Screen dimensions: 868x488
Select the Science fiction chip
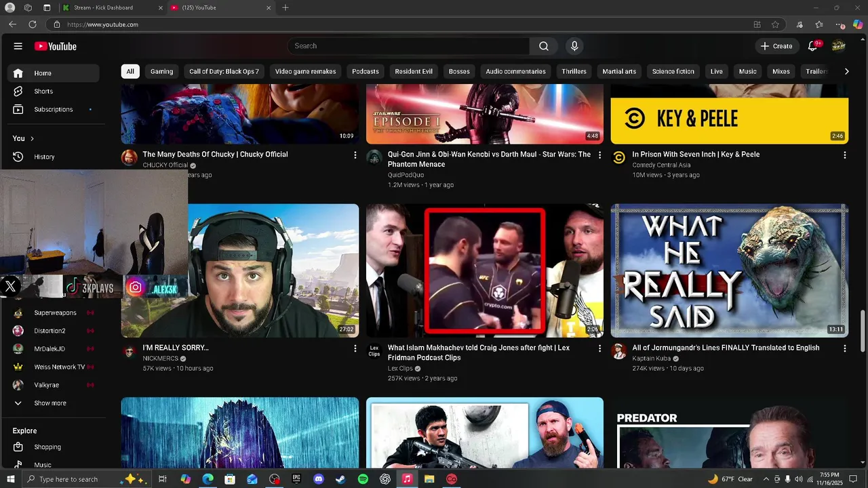coord(673,71)
